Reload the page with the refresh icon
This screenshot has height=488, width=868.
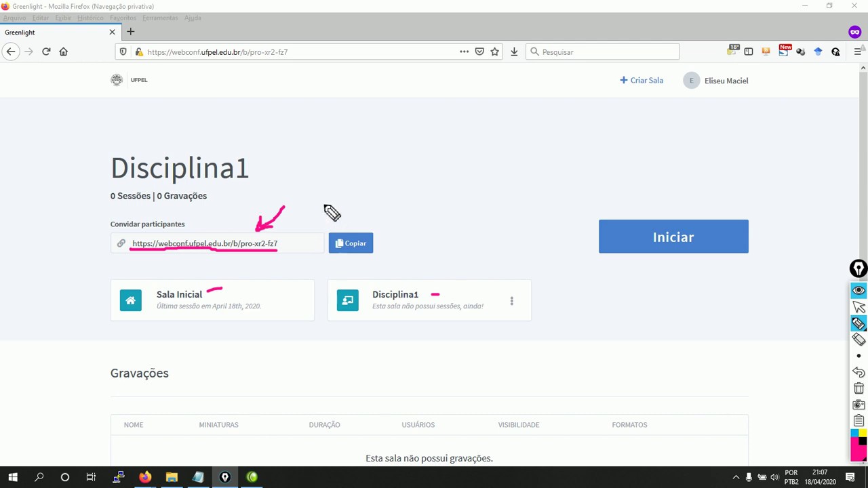point(46,52)
